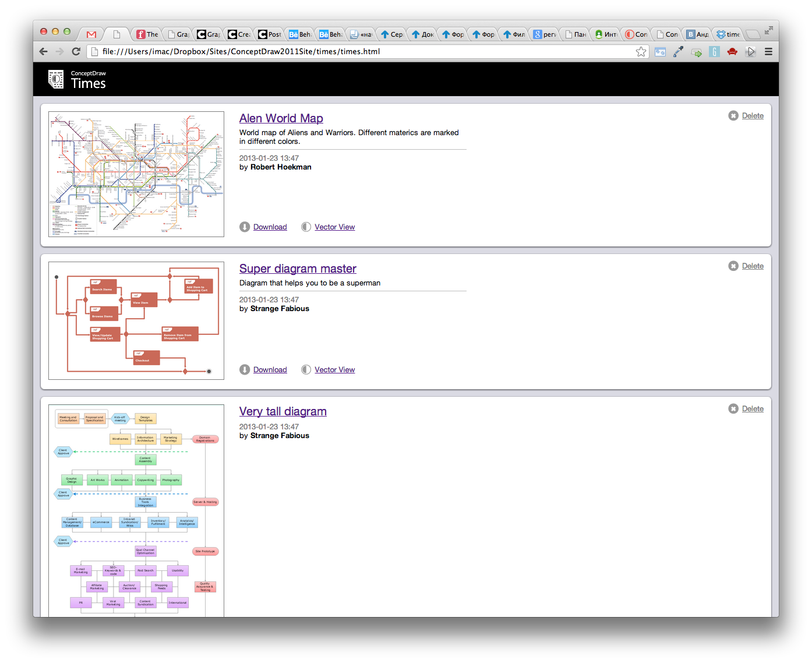
Task: Click the red armchair extension icon
Action: 732,52
